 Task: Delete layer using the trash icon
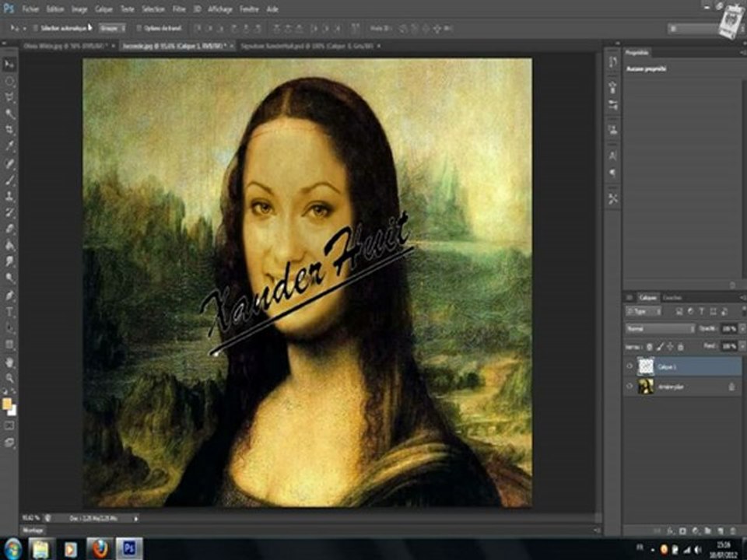[x=733, y=530]
